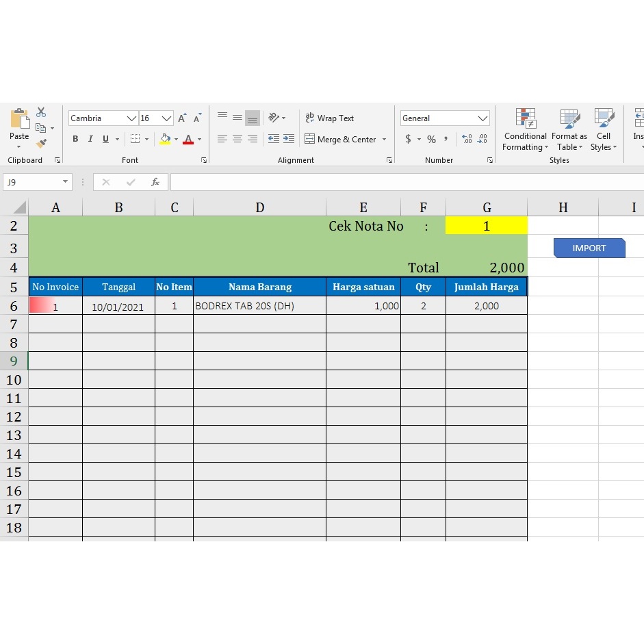Decrease font size with small A
The width and height of the screenshot is (644, 644).
pyautogui.click(x=197, y=118)
